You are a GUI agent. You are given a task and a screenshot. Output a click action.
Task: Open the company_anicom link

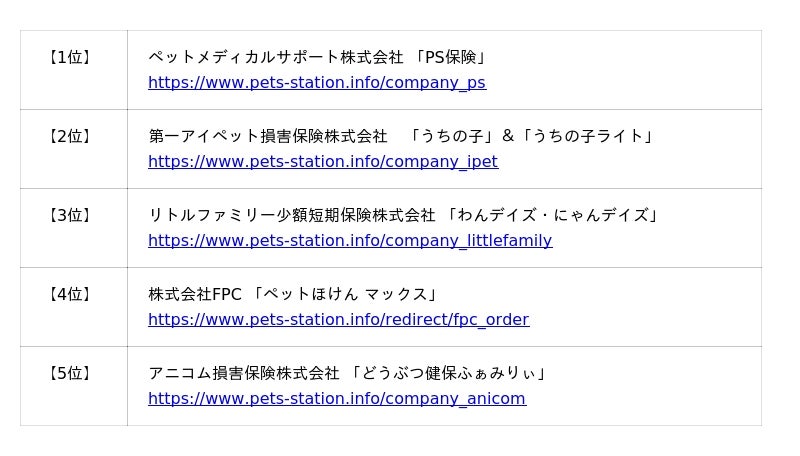pyautogui.click(x=336, y=399)
